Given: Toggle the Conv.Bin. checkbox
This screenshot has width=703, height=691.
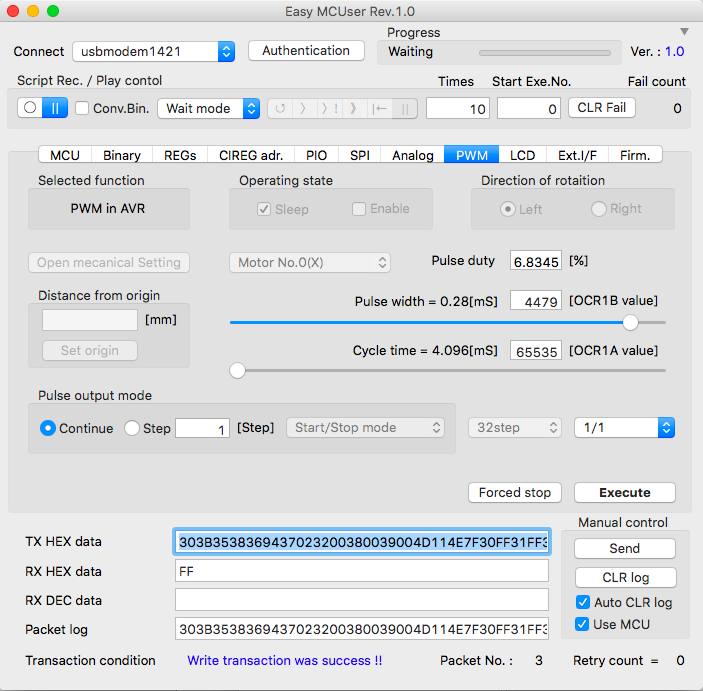Looking at the screenshot, I should (x=82, y=108).
